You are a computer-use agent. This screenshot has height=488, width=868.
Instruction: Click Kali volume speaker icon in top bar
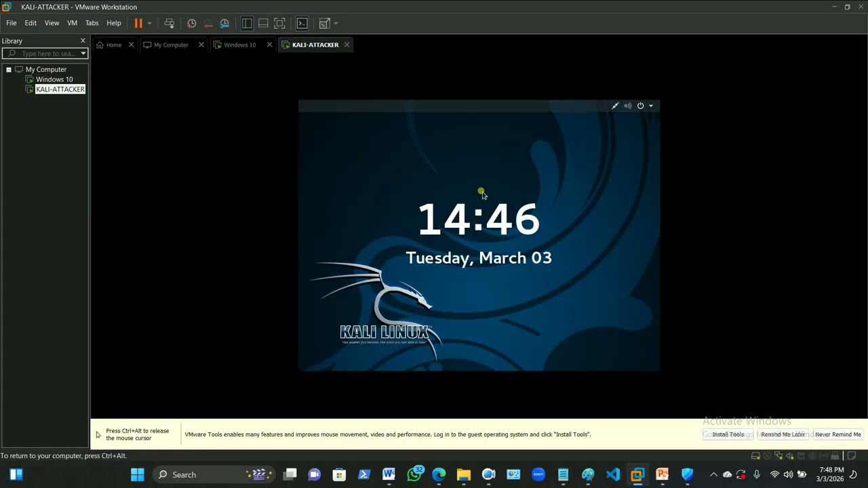(628, 106)
